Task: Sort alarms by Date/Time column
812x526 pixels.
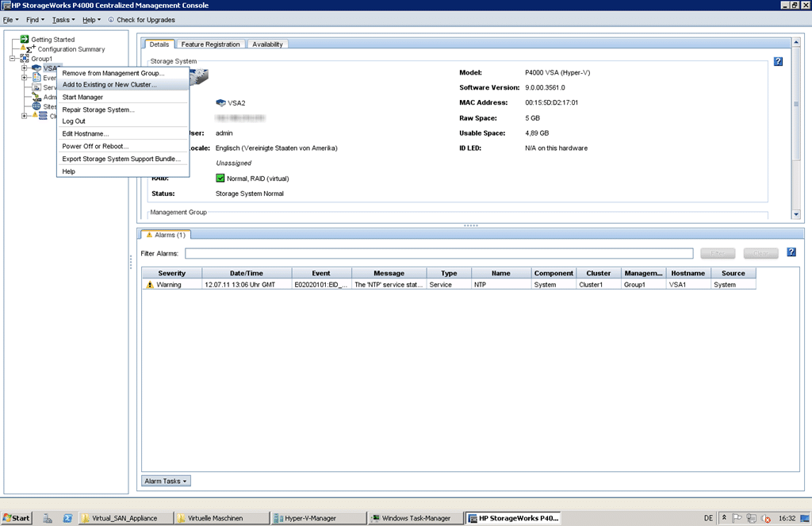Action: coord(247,273)
